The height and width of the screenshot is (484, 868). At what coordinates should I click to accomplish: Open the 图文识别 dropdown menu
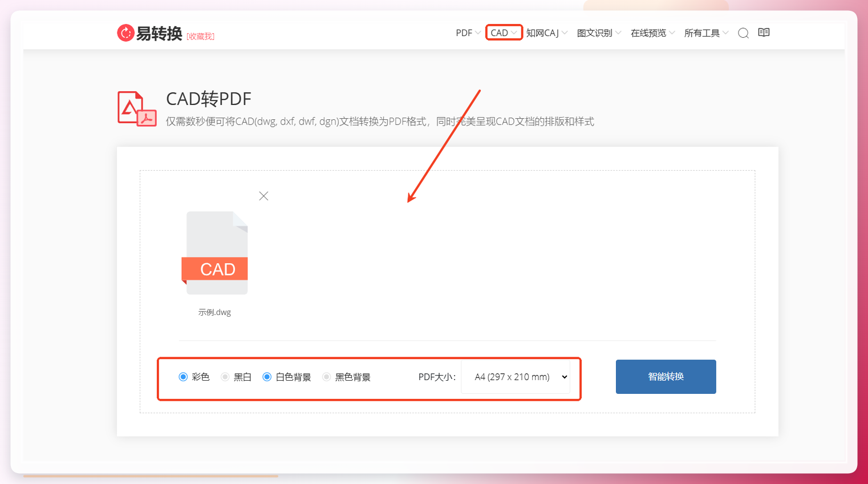tap(599, 33)
